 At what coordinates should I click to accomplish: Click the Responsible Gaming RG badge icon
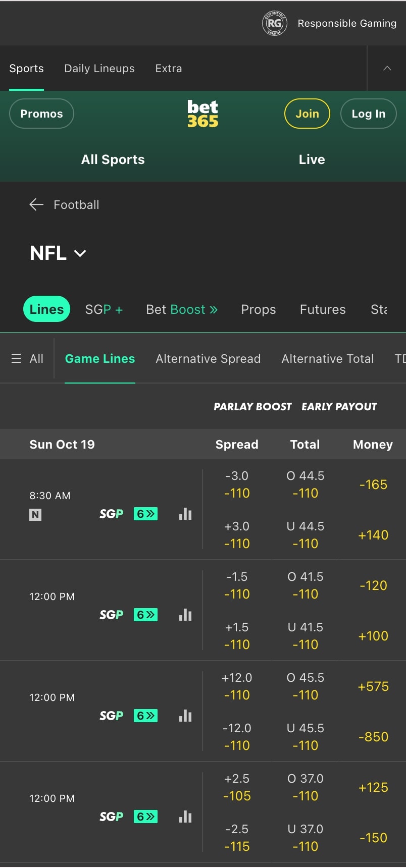pyautogui.click(x=274, y=23)
